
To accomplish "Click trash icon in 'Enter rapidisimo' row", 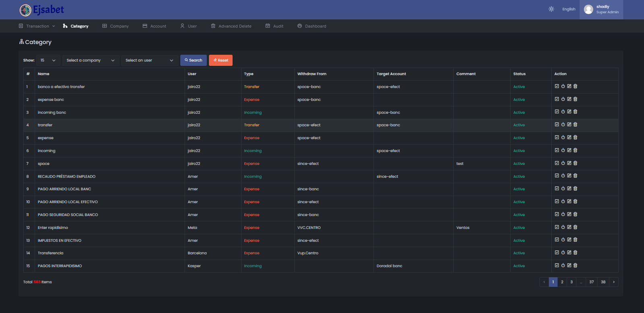I will (x=575, y=227).
